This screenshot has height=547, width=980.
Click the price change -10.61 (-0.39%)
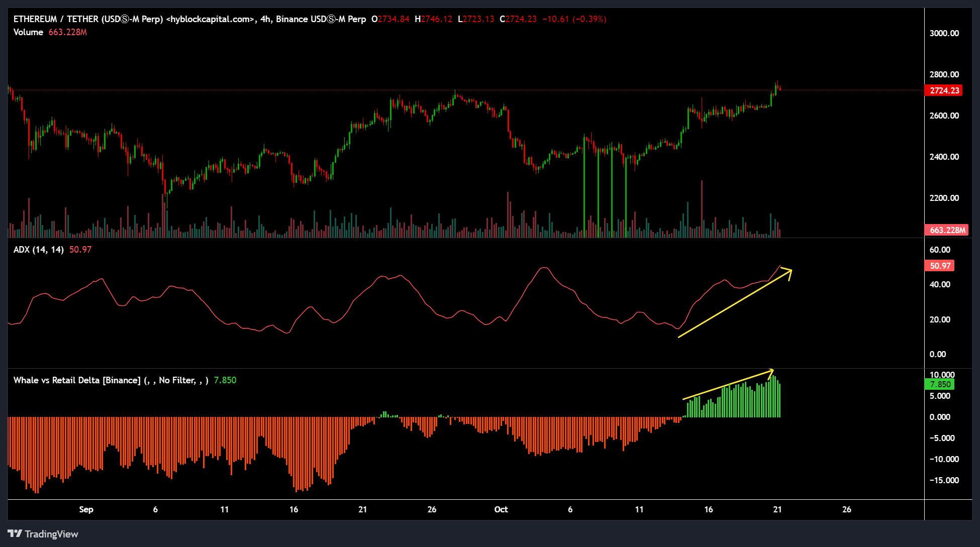point(574,19)
